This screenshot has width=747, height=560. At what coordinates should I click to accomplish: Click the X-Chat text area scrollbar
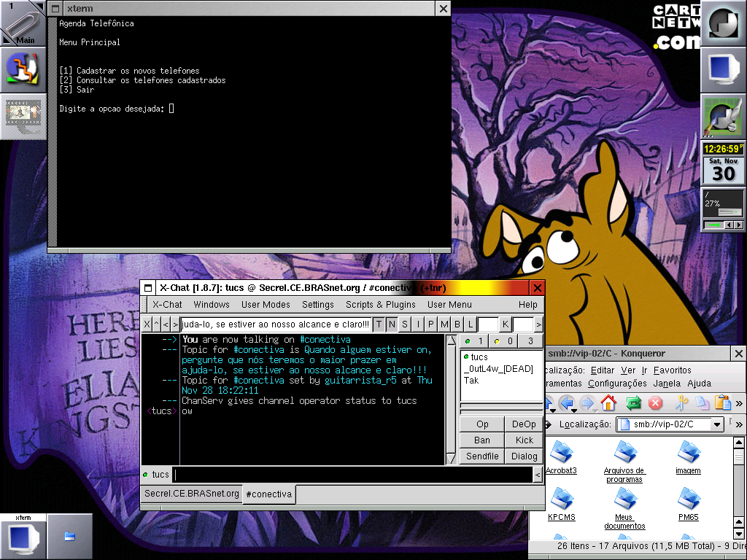pyautogui.click(x=451, y=400)
